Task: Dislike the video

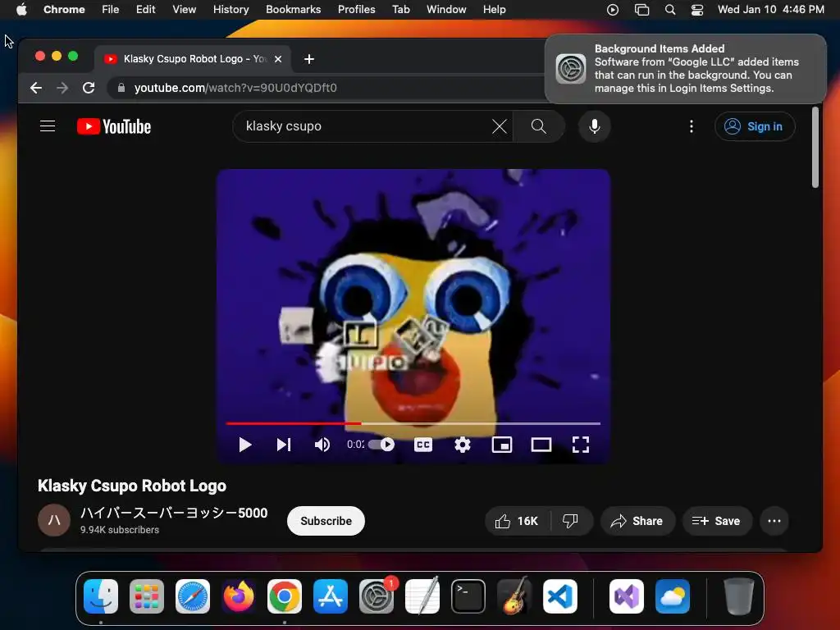Action: [x=571, y=521]
